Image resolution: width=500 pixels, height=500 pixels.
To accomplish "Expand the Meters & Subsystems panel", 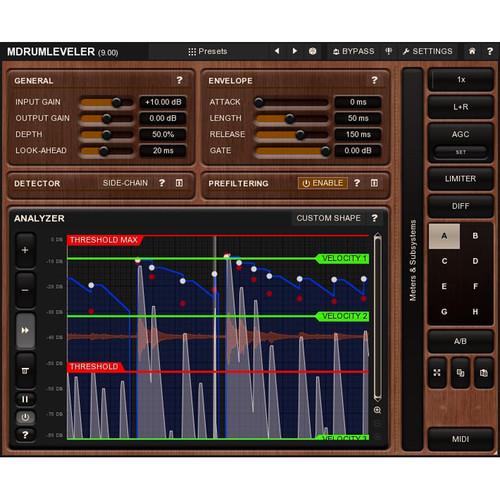I will click(x=413, y=260).
